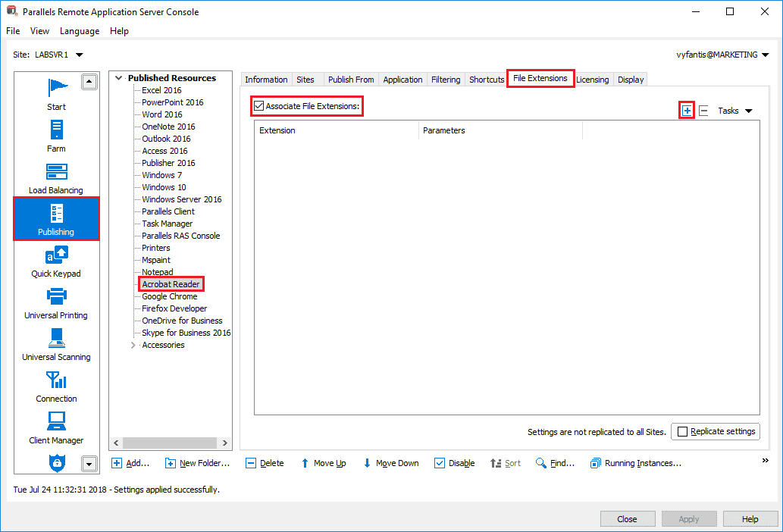This screenshot has width=783, height=532.
Task: Select Skype for Business 2016 item
Action: [x=186, y=333]
